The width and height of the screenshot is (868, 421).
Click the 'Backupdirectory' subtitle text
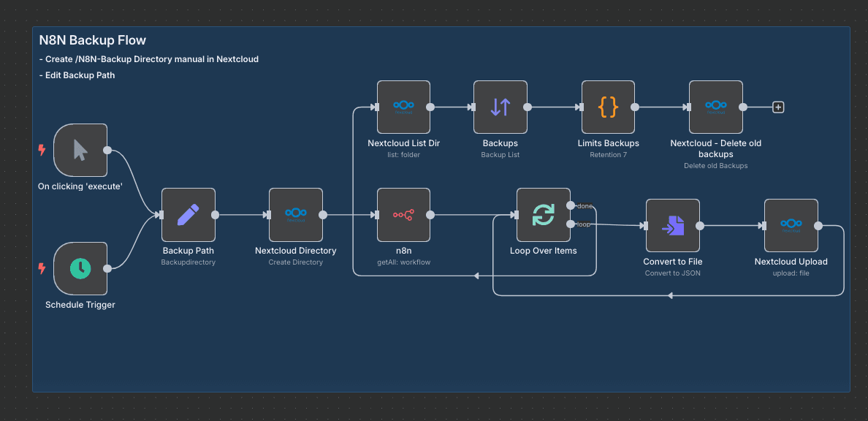189,262
